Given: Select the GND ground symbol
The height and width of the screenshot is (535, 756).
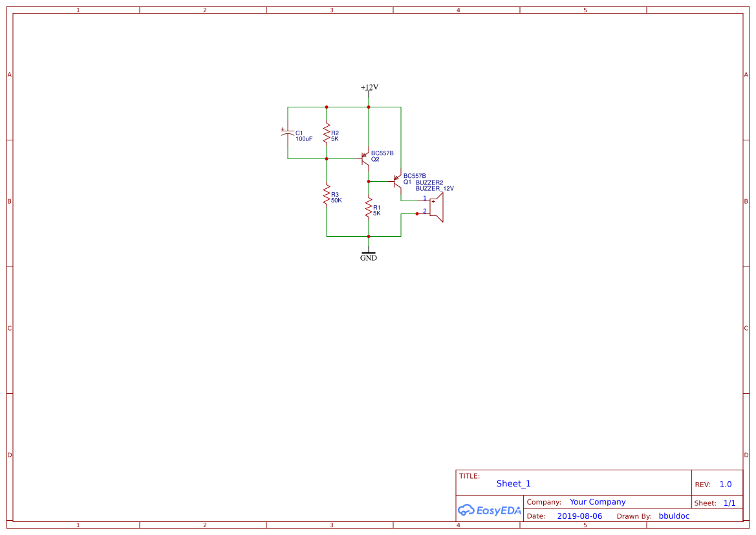Looking at the screenshot, I should coord(367,252).
